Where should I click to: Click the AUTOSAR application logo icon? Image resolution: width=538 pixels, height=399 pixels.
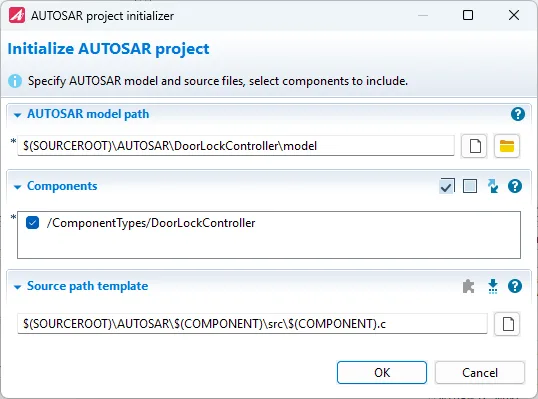(x=17, y=15)
